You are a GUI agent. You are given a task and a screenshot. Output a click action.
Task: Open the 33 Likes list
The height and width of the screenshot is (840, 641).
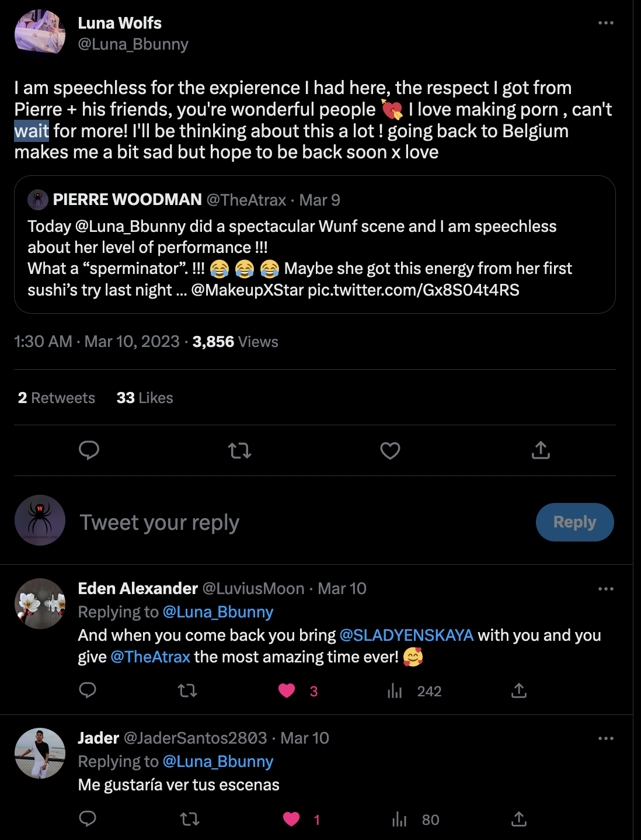[145, 398]
